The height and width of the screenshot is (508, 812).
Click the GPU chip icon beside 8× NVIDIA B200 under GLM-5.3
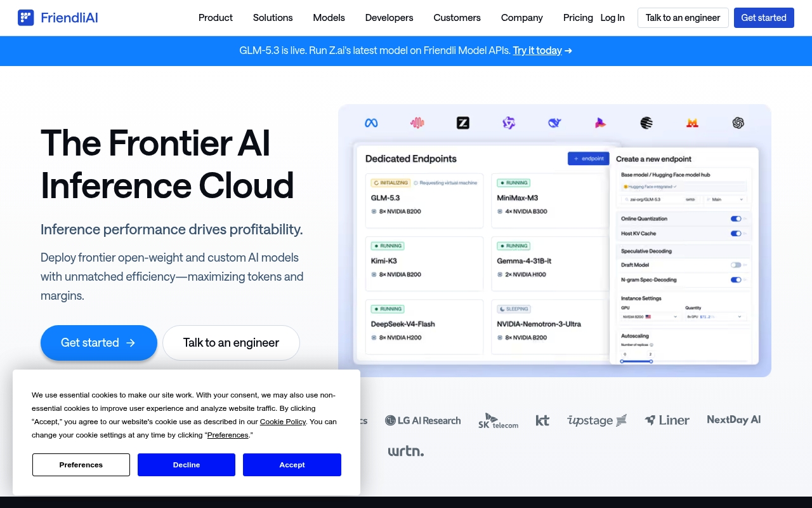374,211
